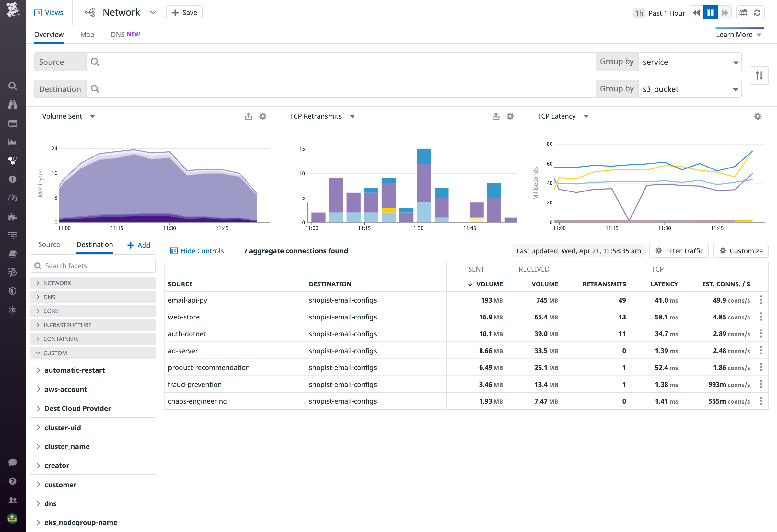The width and height of the screenshot is (777, 532).
Task: Open the service Group by dropdown
Action: (x=690, y=62)
